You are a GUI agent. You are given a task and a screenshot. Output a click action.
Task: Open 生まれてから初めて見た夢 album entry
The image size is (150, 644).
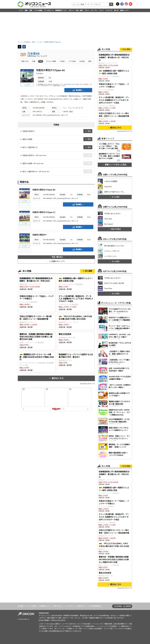coord(114,283)
